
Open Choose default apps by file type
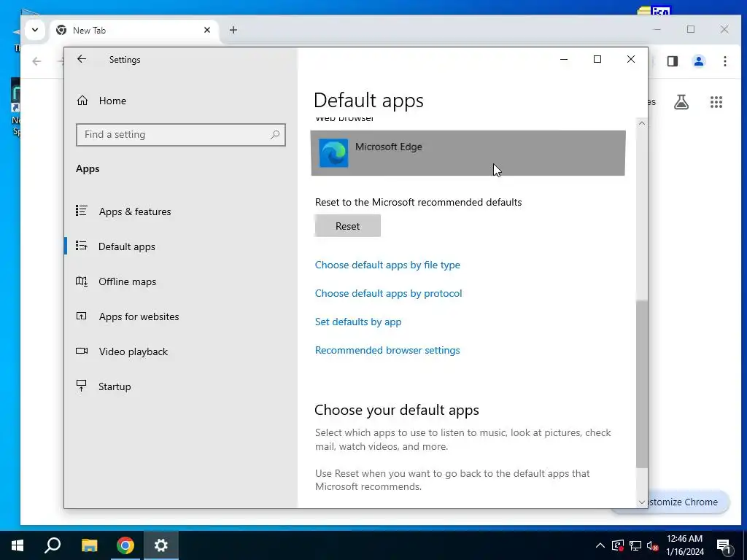[x=387, y=265]
